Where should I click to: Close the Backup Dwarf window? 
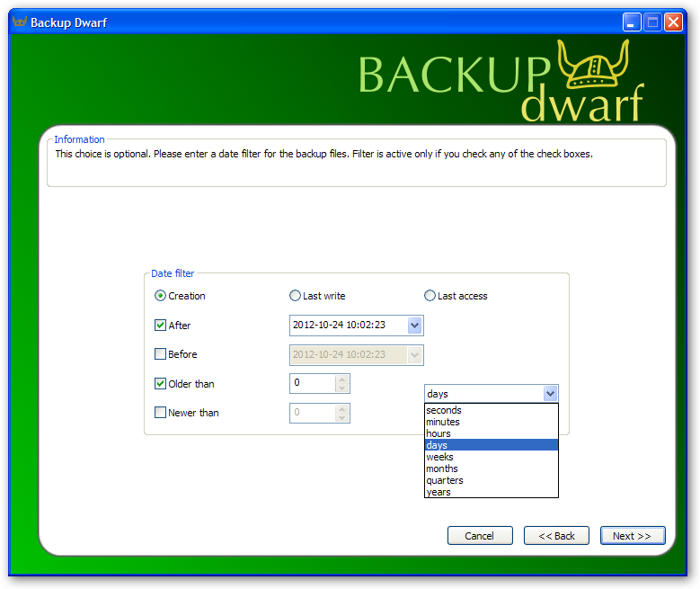(x=674, y=22)
